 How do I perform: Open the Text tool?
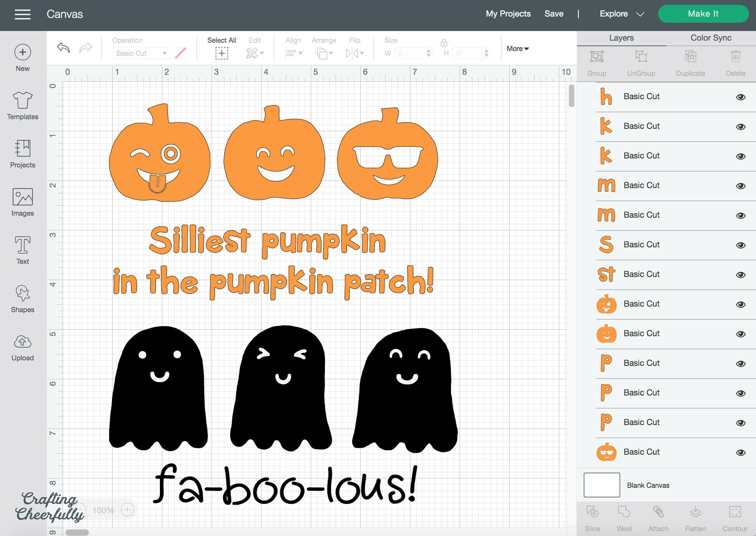coord(22,250)
